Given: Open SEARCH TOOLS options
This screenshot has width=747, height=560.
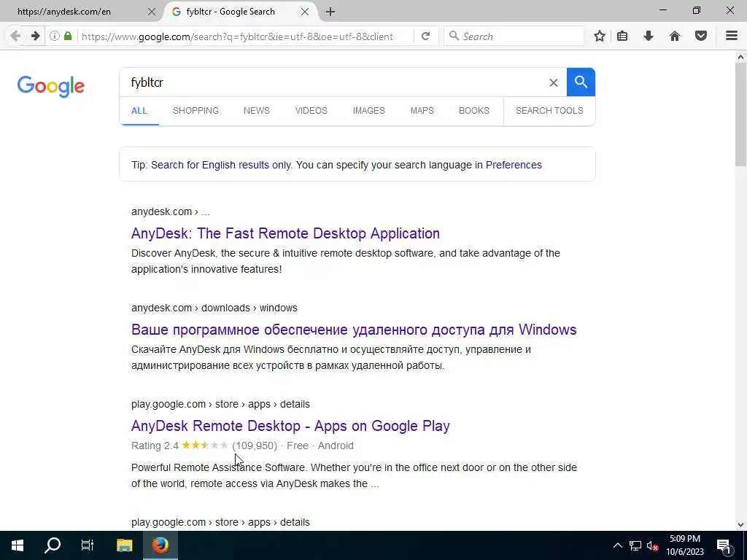Looking at the screenshot, I should (x=549, y=111).
